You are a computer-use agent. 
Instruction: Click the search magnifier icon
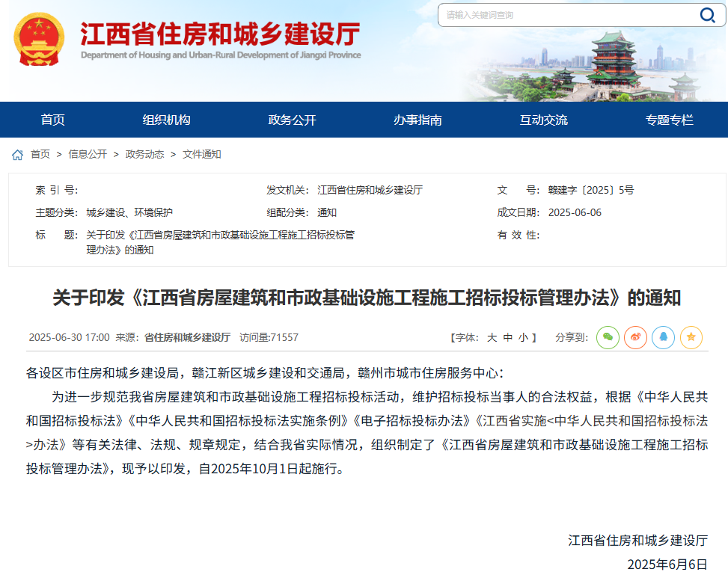click(x=708, y=15)
